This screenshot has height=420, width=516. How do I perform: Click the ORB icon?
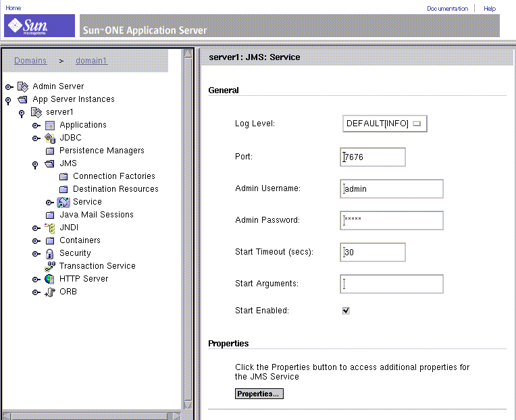tap(50, 292)
